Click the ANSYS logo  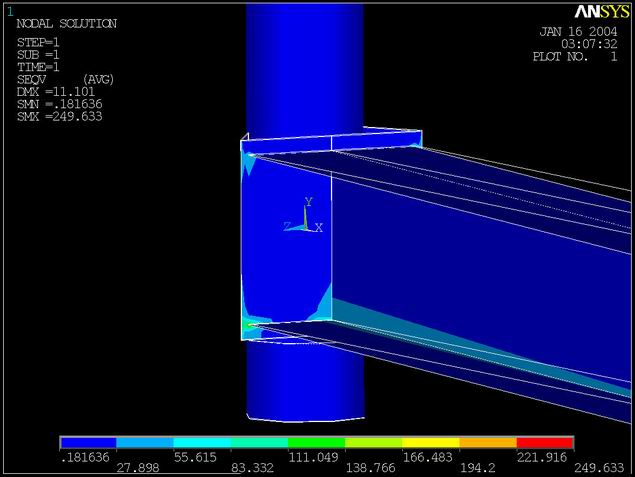(x=601, y=11)
